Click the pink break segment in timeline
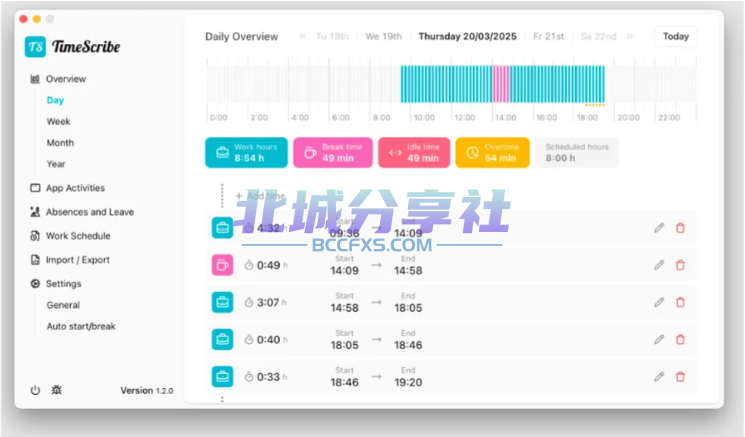Screen dimensions: 745x437 pyautogui.click(x=501, y=84)
